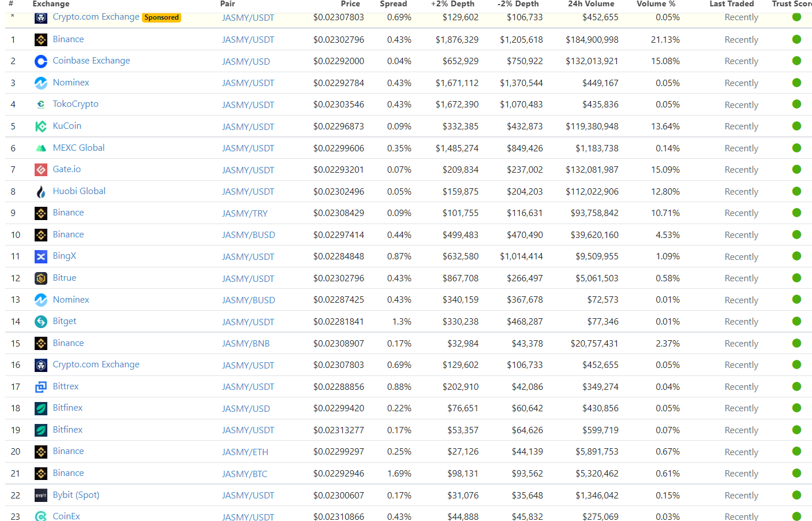Click the Bittrex logo icon
This screenshot has height=521, width=812.
(41, 387)
